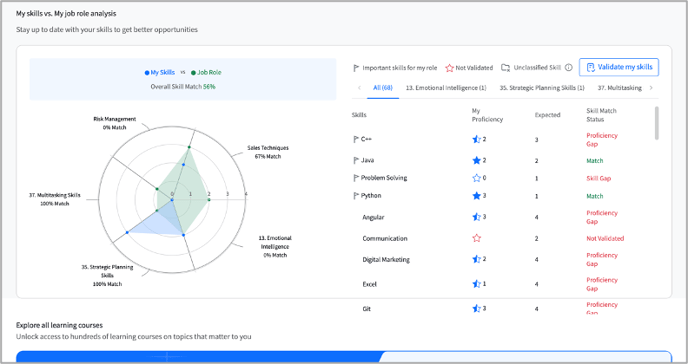Switch to 35. Strategic Planning Skills tab
Screen dimensions: 688x364
tap(542, 88)
